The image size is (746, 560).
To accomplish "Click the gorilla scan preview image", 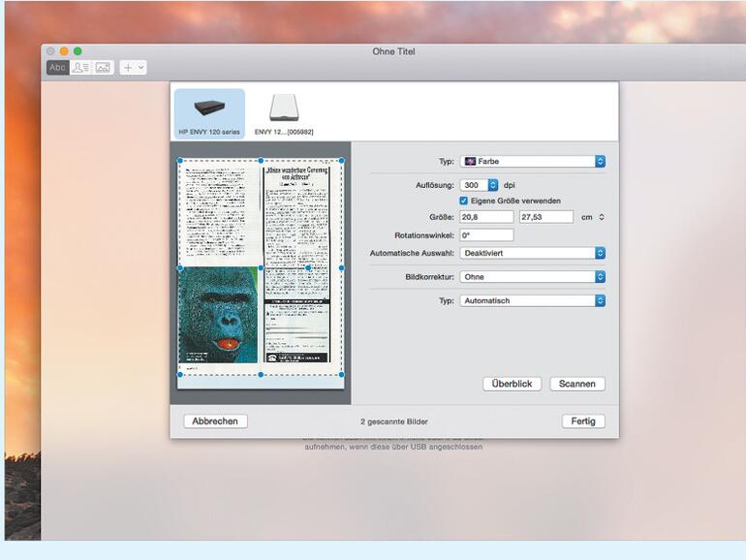I will pos(220,315).
